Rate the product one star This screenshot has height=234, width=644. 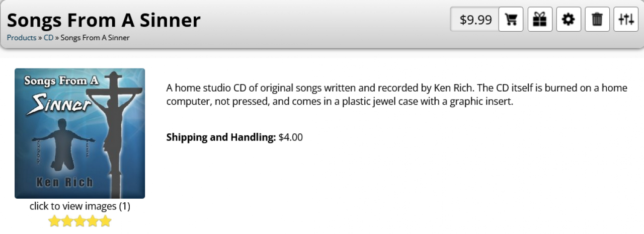54,221
